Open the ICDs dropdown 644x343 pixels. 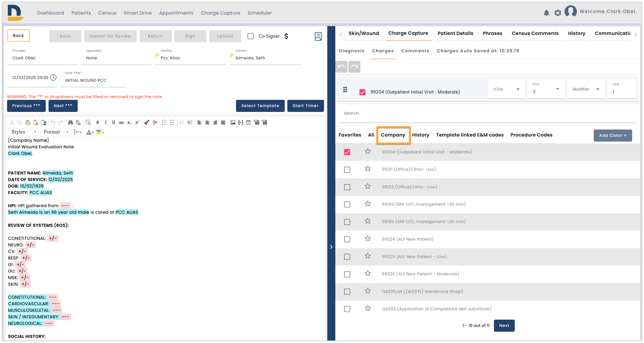point(507,89)
